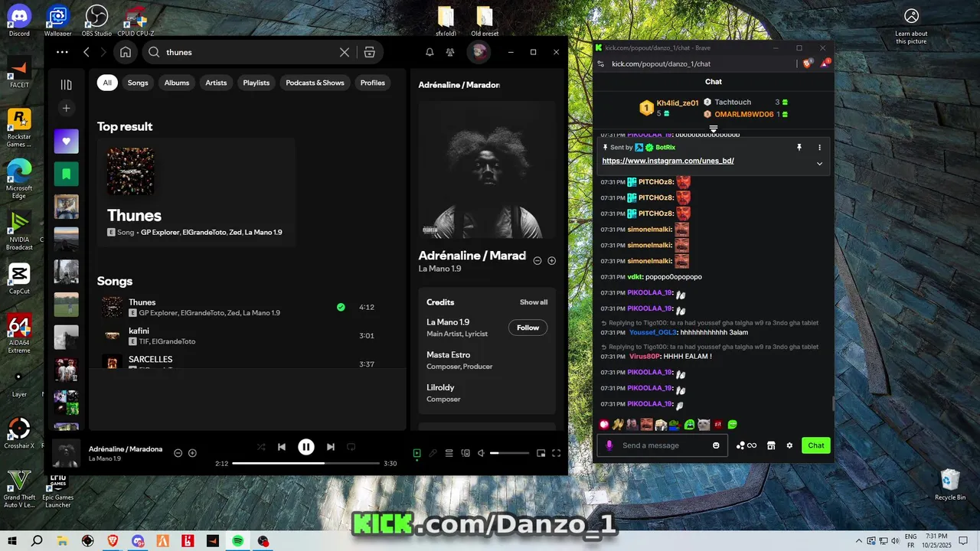Collapse pinned message with chevron
Viewport: 980px width, 551px height.
(x=819, y=163)
